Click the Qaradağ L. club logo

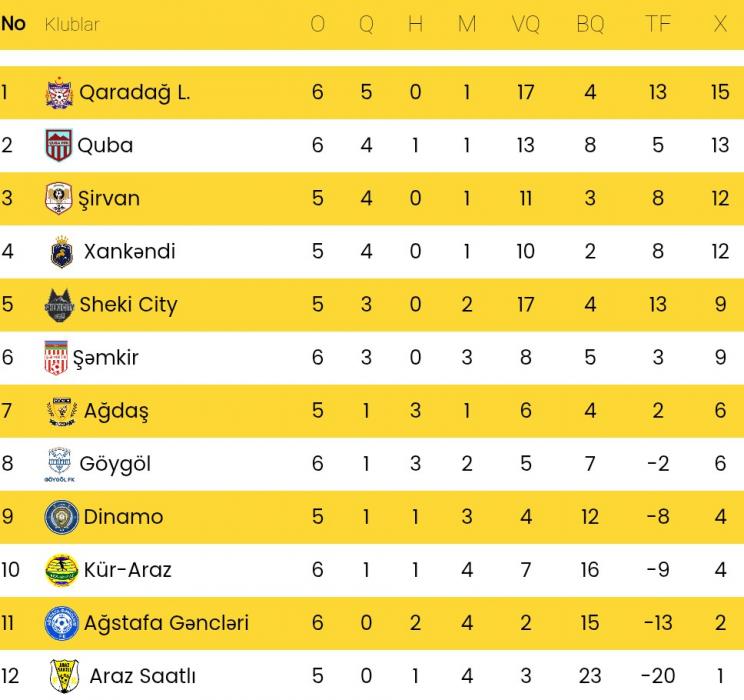click(60, 93)
